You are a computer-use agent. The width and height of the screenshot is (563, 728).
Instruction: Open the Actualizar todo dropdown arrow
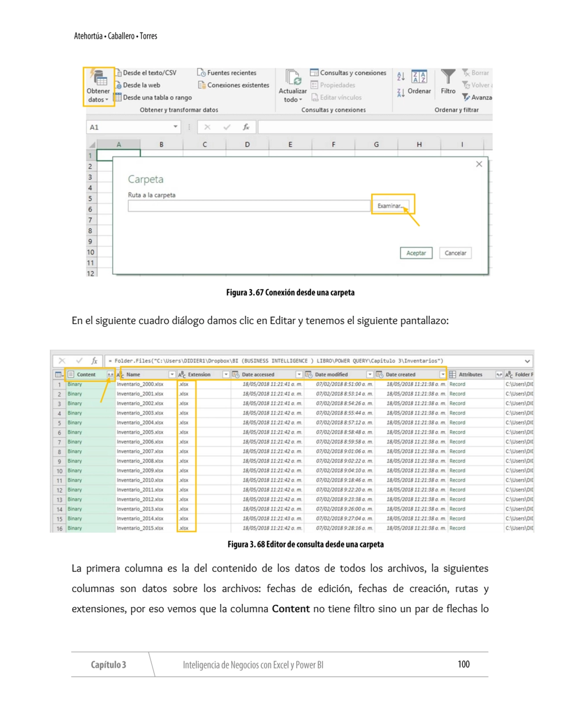301,100
